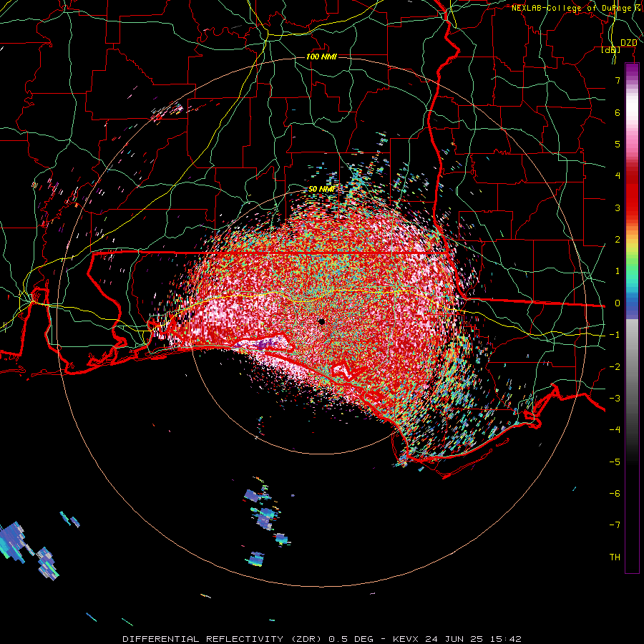Click the -6 value on the color scale
644x644 pixels.
coord(615,494)
